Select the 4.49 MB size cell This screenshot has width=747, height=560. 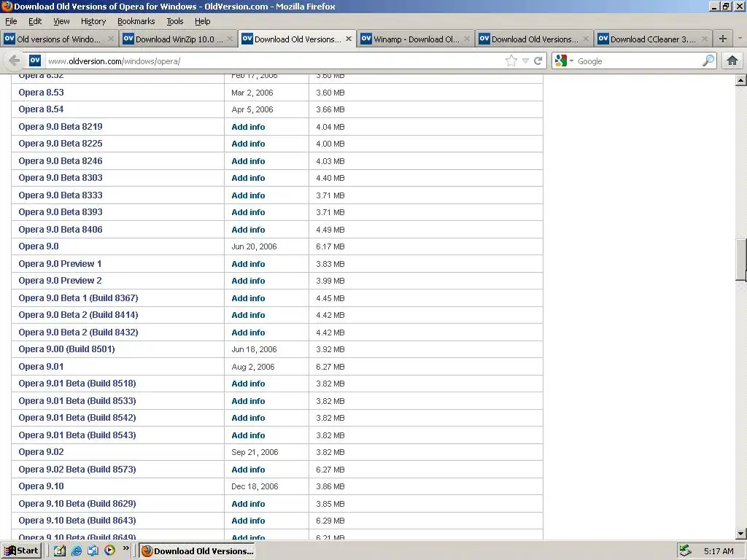point(330,230)
